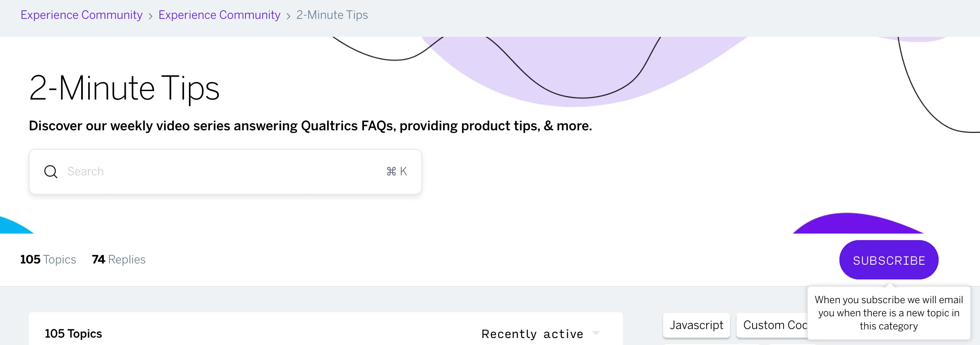Click the 2-Minute Tips breadcrumb item

[x=332, y=15]
